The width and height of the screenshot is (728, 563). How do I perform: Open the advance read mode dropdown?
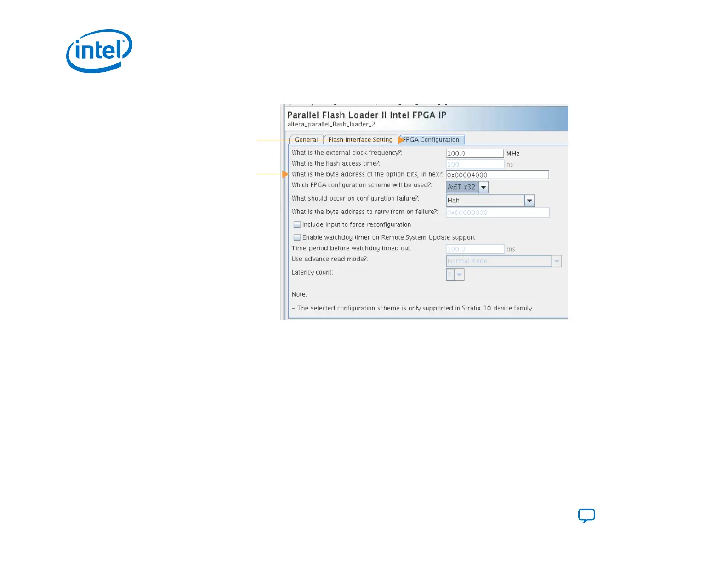point(504,261)
